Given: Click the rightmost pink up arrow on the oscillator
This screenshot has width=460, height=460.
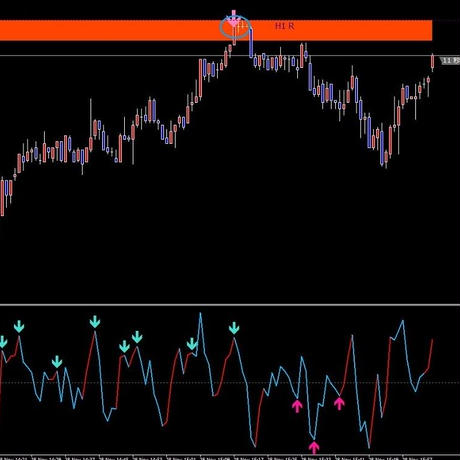Looking at the screenshot, I should (x=339, y=404).
